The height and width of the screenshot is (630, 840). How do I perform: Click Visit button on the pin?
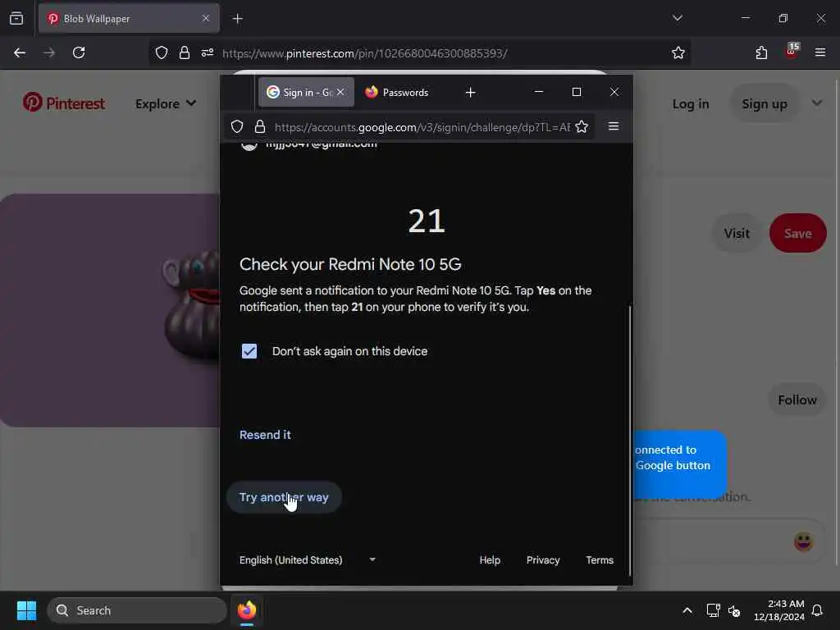[x=737, y=233]
